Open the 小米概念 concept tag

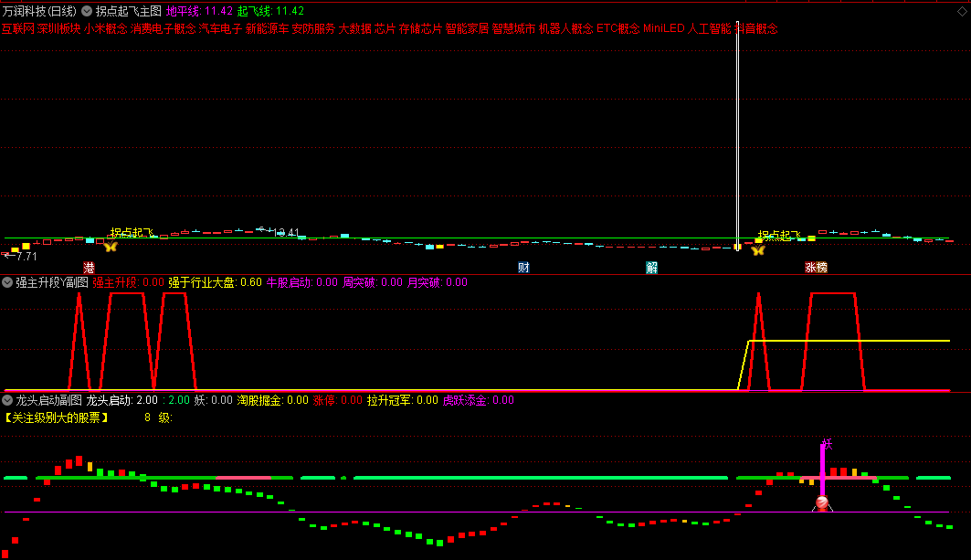(105, 28)
